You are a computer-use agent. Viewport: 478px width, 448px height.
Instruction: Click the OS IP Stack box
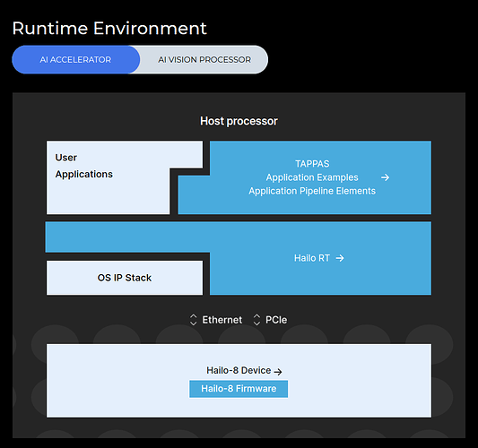point(125,278)
